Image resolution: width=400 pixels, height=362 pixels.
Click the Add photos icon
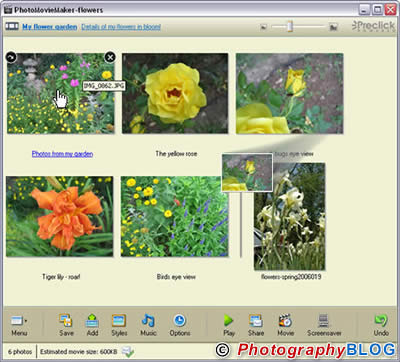92,321
